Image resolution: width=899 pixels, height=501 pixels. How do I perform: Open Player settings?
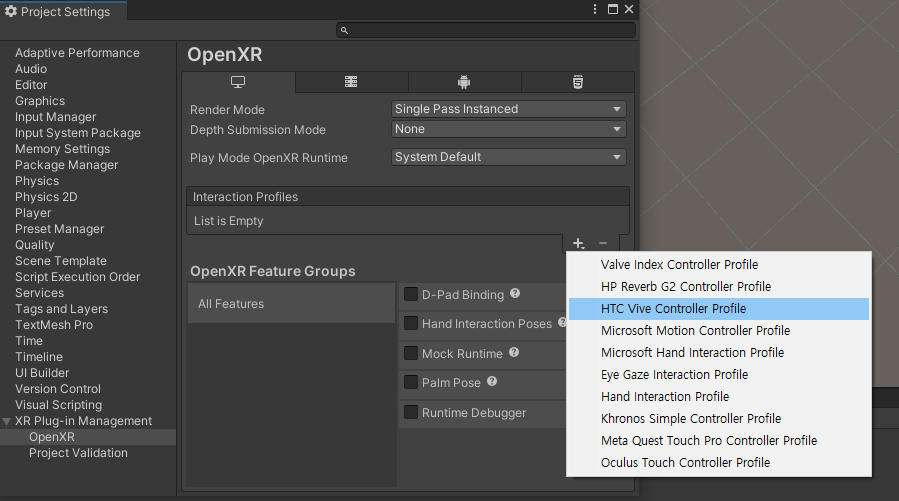click(x=33, y=213)
